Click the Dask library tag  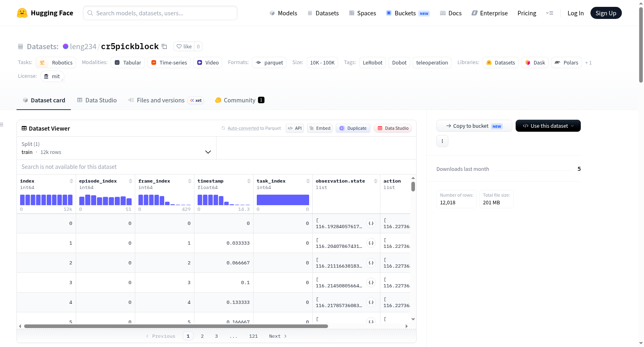tap(535, 62)
